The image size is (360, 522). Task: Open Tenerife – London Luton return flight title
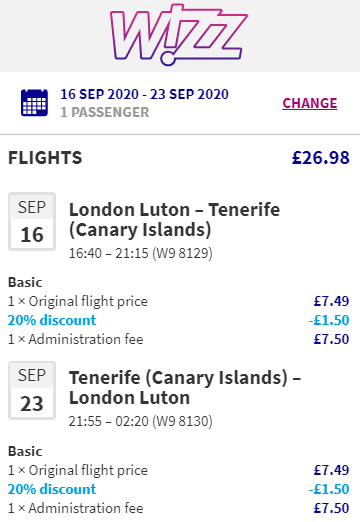tap(185, 388)
